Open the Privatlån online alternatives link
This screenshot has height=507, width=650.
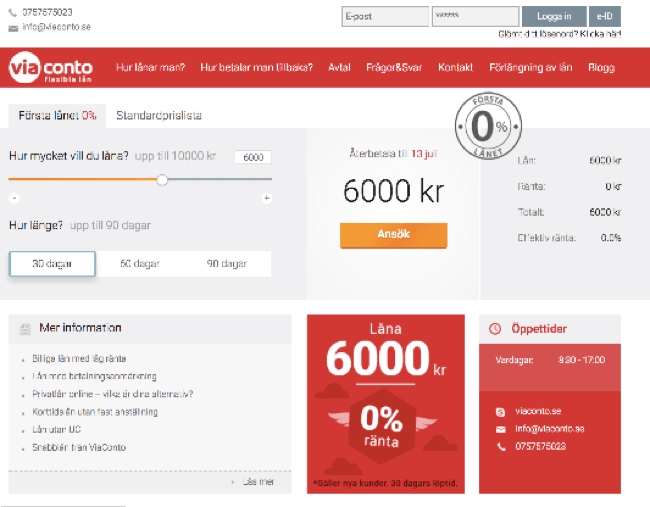tap(113, 394)
